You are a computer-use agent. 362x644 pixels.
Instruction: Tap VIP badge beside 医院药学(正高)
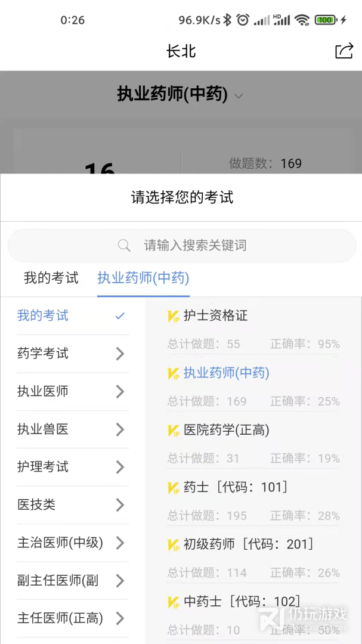coord(174,431)
